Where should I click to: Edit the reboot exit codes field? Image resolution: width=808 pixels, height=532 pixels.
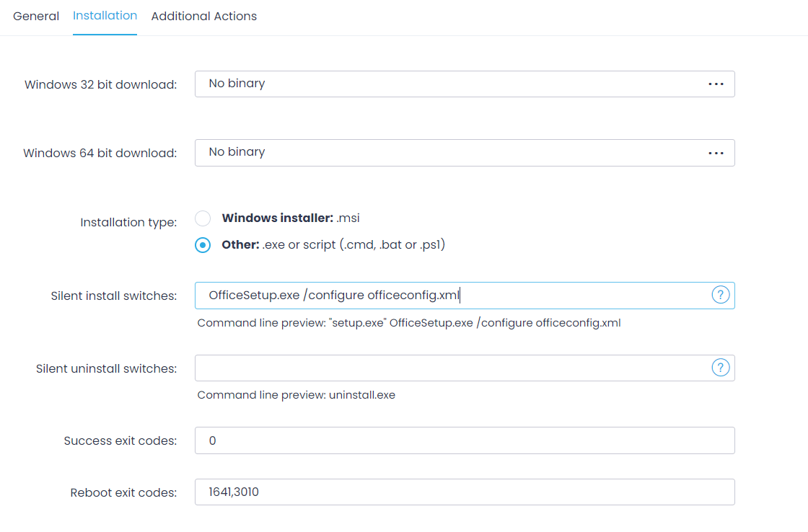click(x=465, y=492)
